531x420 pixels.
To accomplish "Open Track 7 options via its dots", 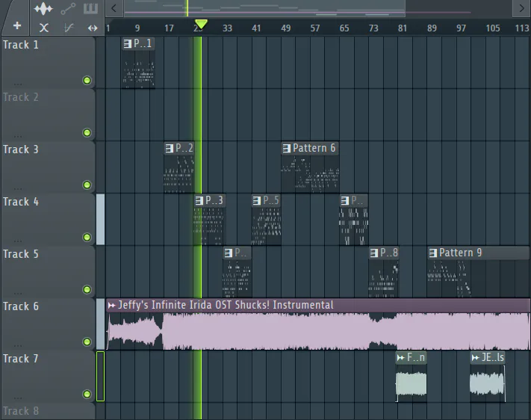I will (x=18, y=398).
